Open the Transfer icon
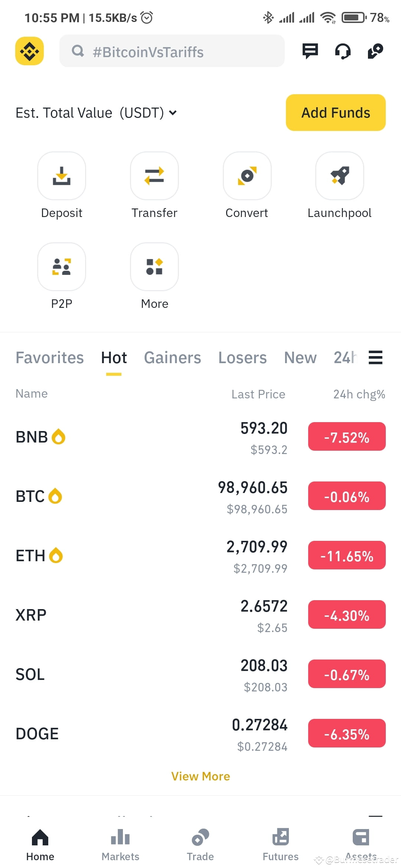This screenshot has height=868, width=401. [154, 175]
